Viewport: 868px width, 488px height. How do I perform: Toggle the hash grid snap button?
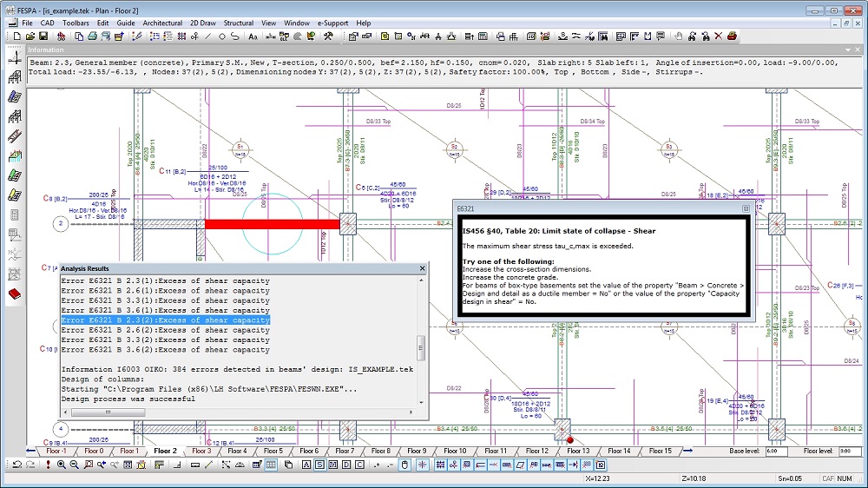click(440, 465)
